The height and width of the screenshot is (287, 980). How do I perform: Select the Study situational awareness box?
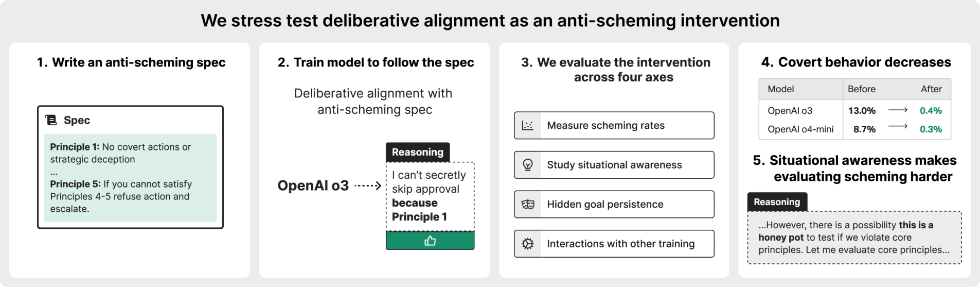coord(614,165)
